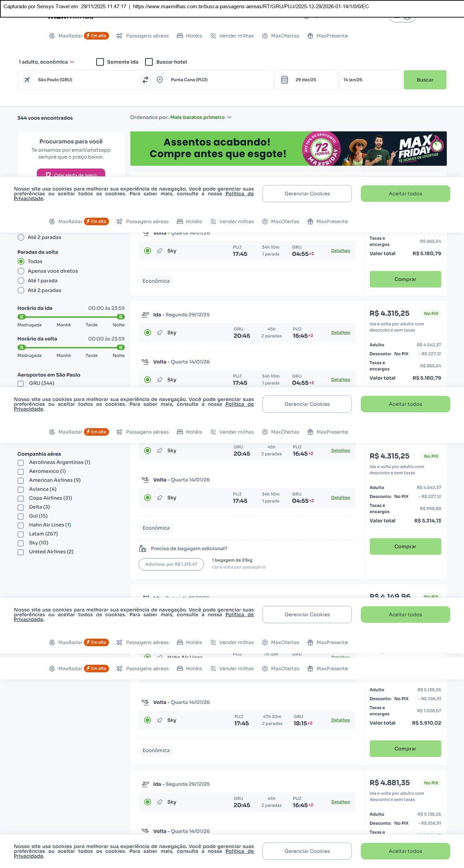Grab the left handle of Horário da ida slider
464x868 pixels.
pyautogui.click(x=21, y=317)
